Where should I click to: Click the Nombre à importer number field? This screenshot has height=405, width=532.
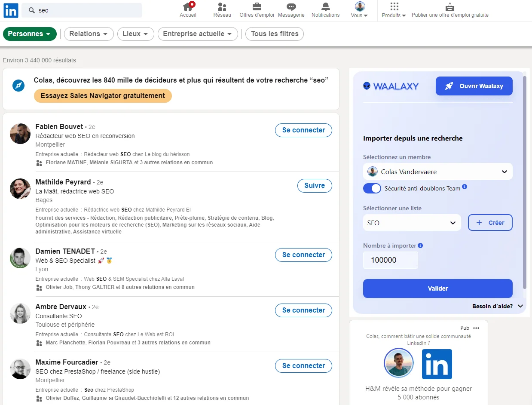click(x=391, y=260)
